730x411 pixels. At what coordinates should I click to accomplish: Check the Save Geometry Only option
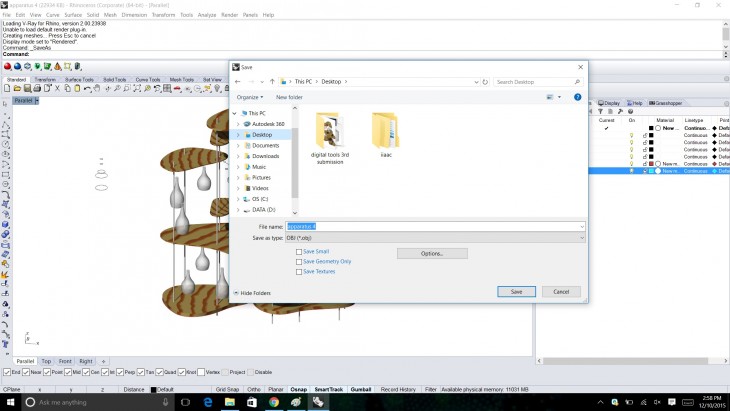(299, 261)
